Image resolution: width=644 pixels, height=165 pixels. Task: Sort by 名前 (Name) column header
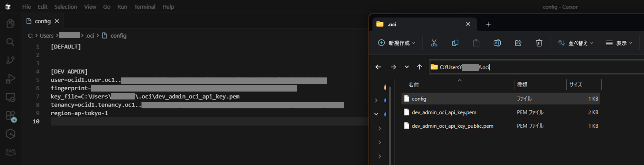point(414,85)
